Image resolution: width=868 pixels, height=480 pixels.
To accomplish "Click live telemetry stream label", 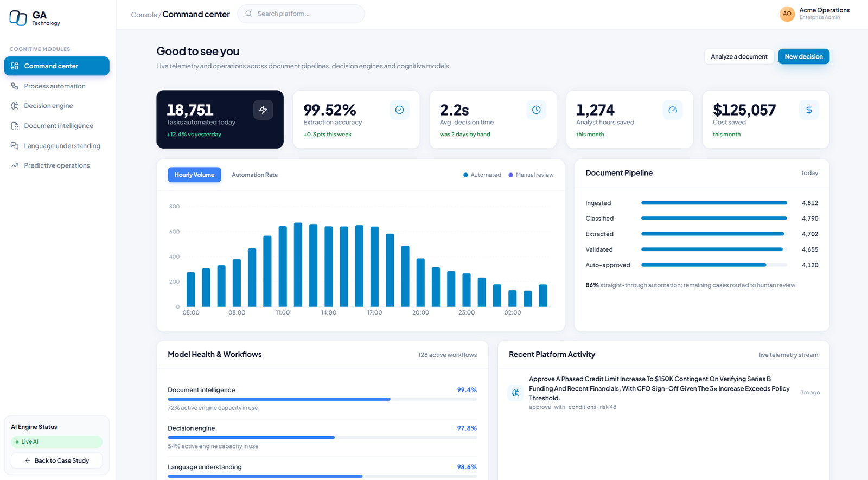I will [x=788, y=355].
